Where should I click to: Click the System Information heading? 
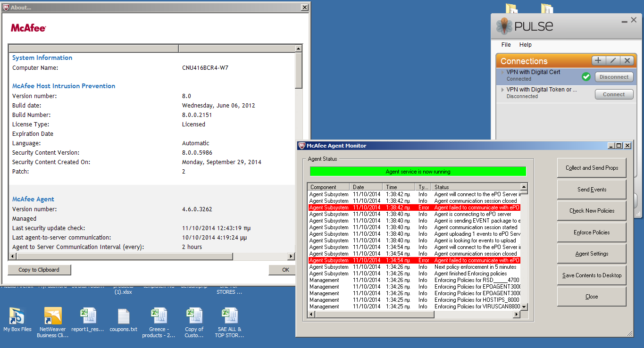[42, 58]
